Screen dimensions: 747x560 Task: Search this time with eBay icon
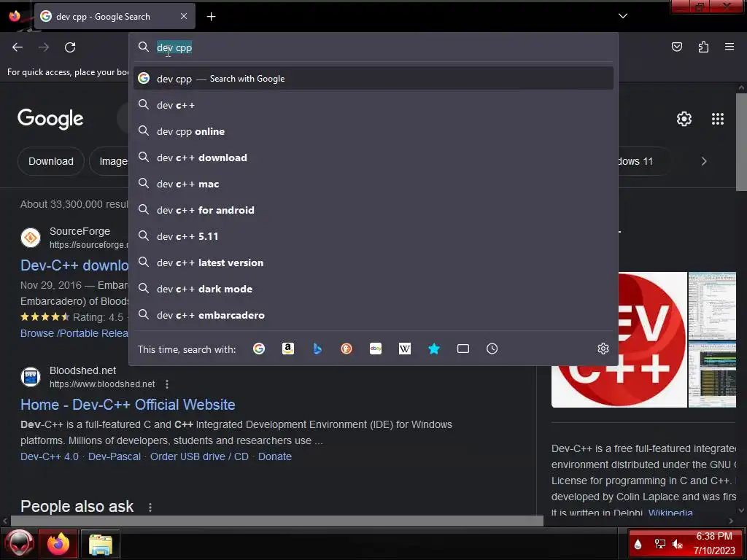pos(376,349)
